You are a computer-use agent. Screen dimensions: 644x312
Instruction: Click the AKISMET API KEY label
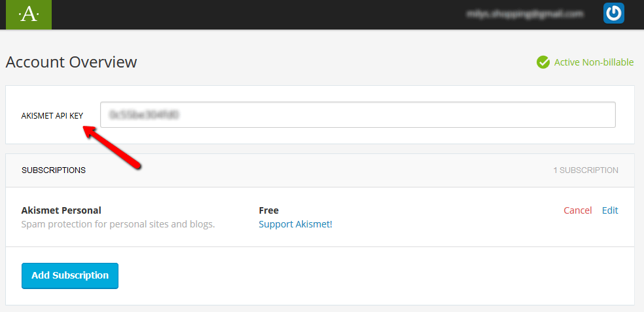coord(52,116)
